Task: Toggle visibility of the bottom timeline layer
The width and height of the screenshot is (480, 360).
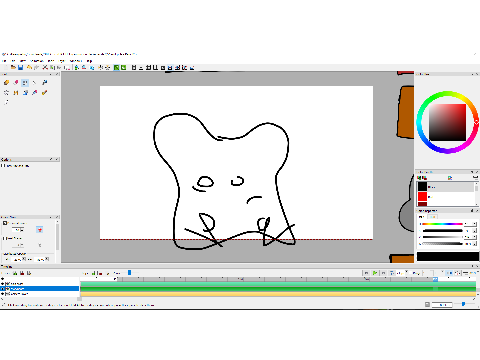Action: tap(3, 294)
